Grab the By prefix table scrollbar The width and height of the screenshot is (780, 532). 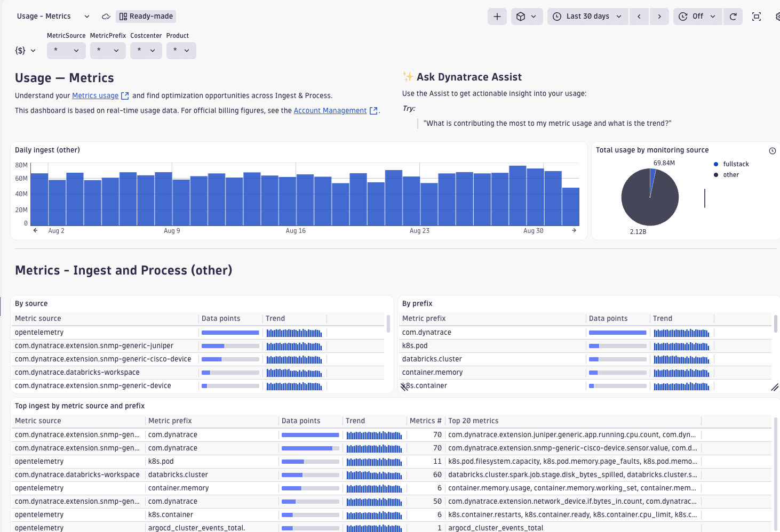[x=775, y=324]
